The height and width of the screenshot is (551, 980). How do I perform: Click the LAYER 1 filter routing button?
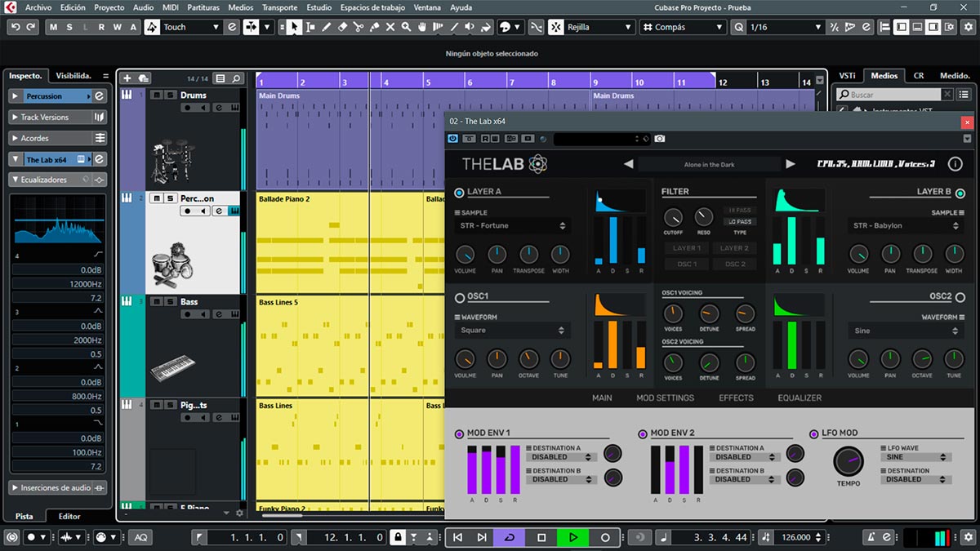[687, 248]
